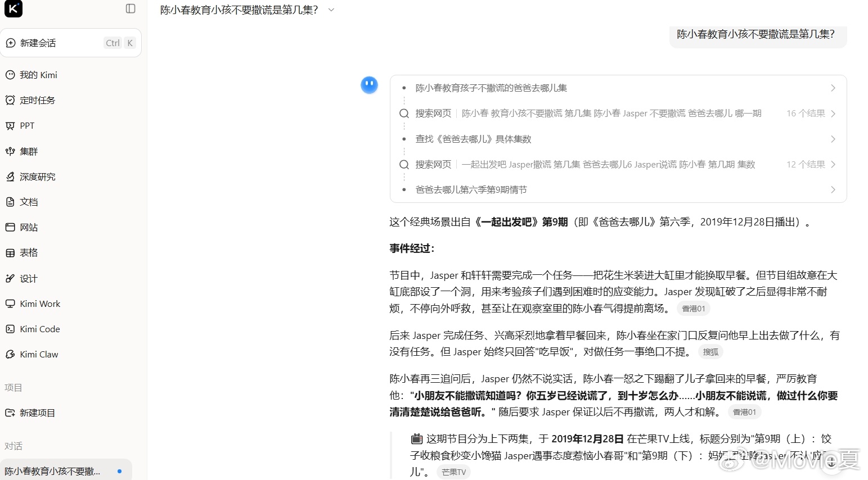Collapse the sidebar with the panel icon

coord(131,8)
